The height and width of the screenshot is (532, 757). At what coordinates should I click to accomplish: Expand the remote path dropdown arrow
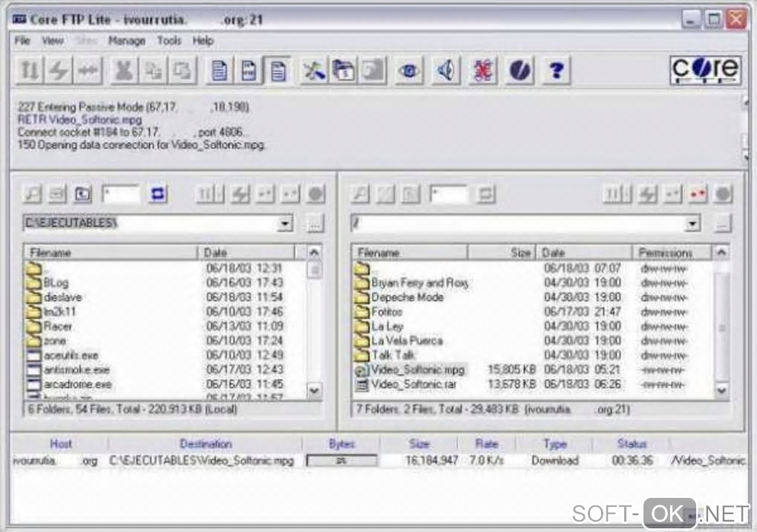coord(692,223)
